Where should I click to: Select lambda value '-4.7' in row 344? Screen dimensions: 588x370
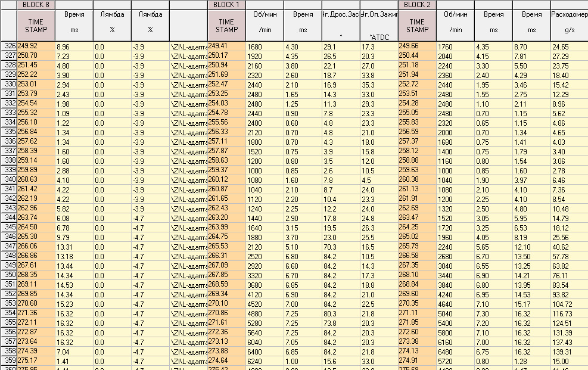pos(150,219)
